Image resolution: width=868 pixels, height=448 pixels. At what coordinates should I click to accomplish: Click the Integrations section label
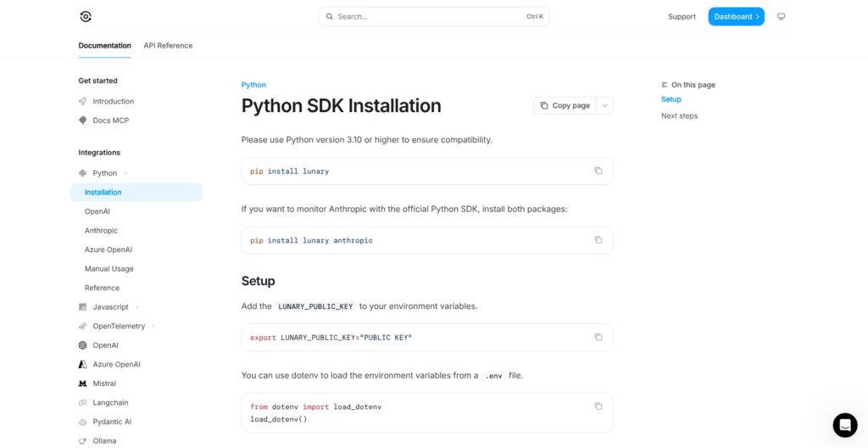coord(99,153)
